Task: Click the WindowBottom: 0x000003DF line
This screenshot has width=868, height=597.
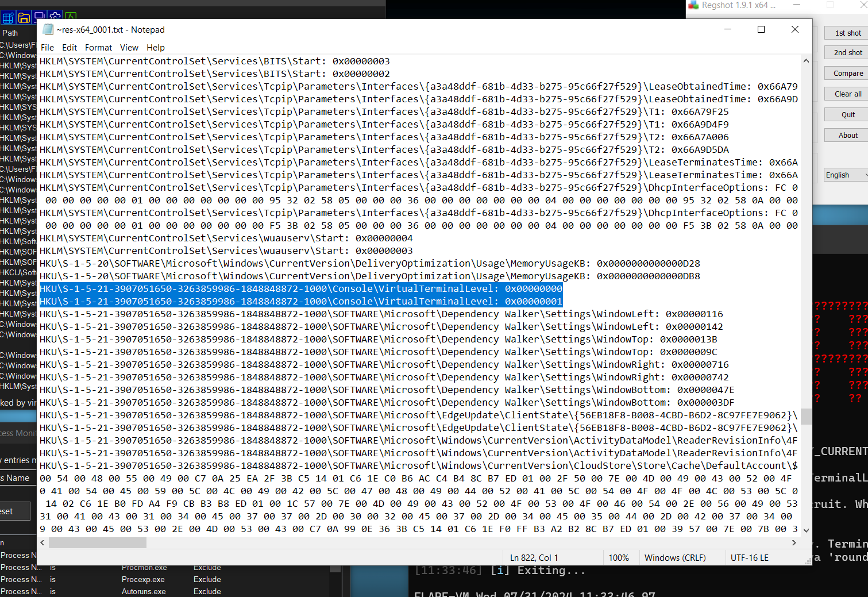Action: (387, 402)
